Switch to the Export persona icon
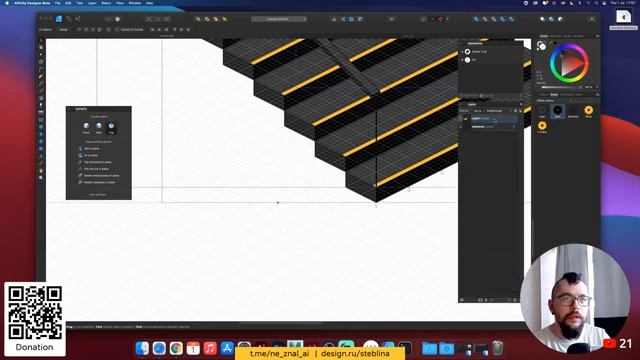640x360 pixels. [78, 19]
